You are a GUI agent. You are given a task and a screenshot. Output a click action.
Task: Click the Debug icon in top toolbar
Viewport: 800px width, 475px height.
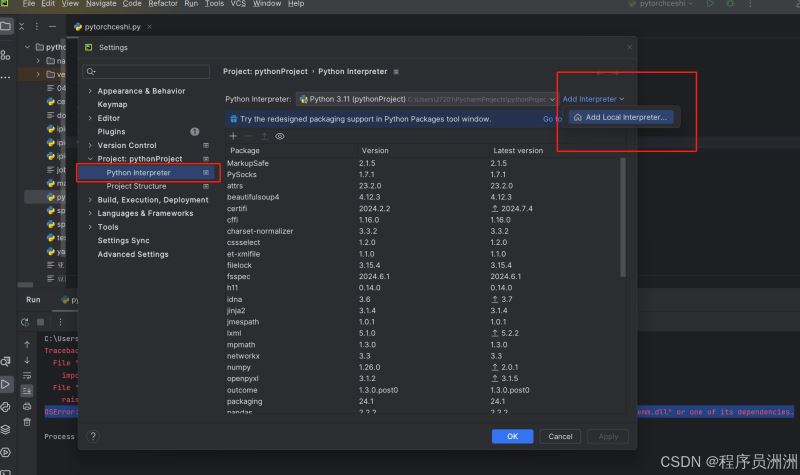pyautogui.click(x=731, y=4)
